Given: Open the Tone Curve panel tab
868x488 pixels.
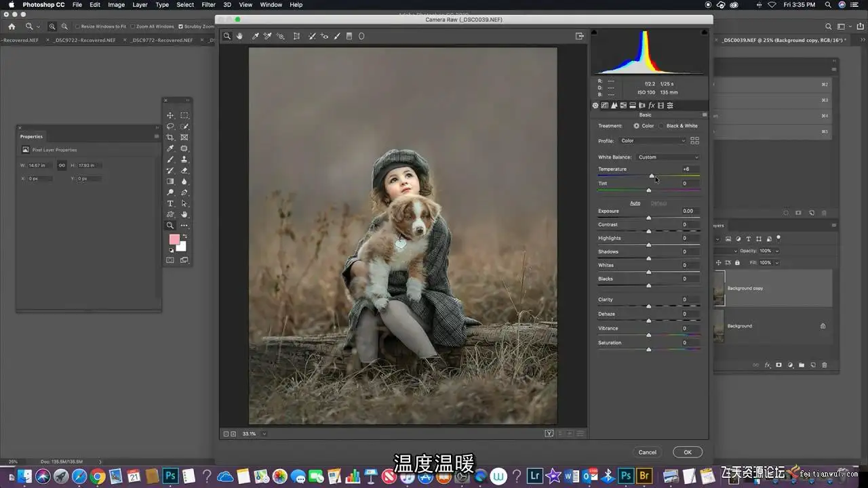Looking at the screenshot, I should click(x=605, y=106).
